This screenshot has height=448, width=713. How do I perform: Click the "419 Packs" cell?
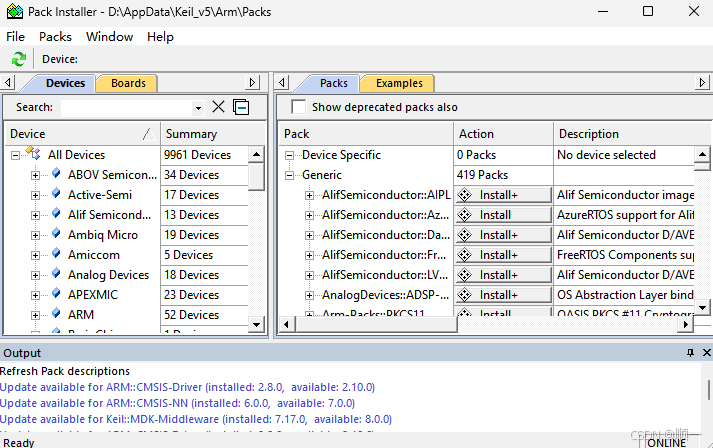pos(503,175)
